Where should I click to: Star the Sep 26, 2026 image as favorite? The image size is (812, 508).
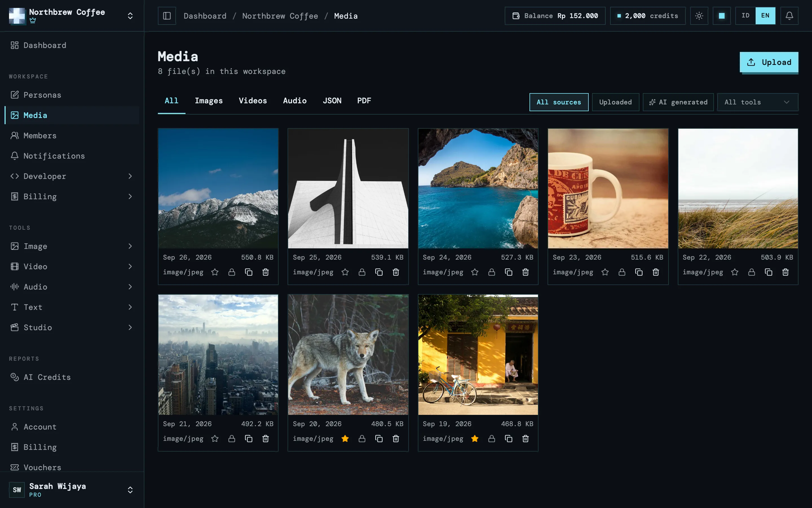[x=215, y=272]
